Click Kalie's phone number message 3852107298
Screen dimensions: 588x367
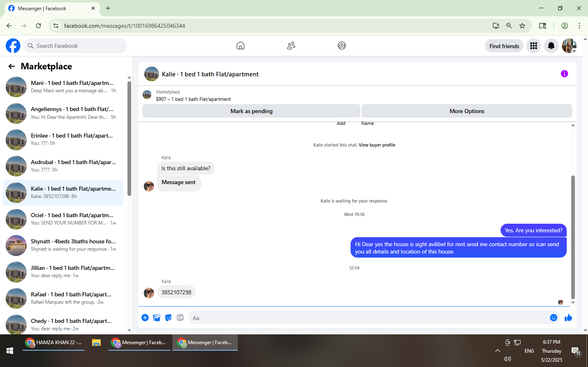(x=177, y=292)
